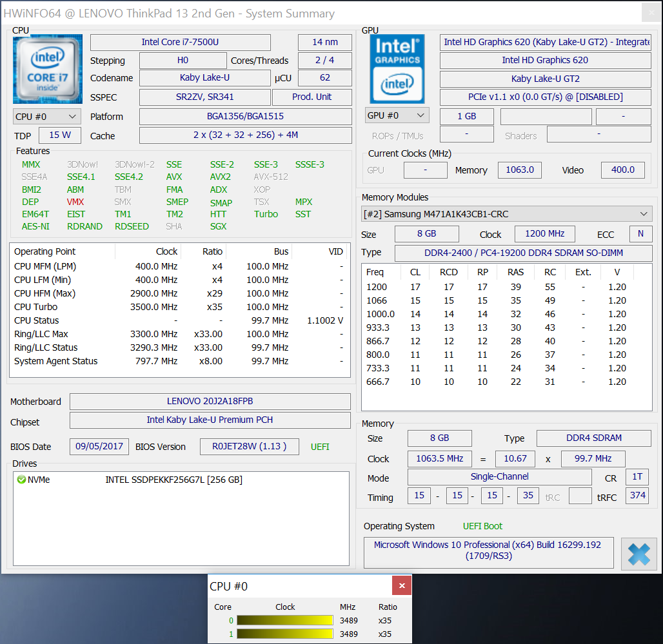
Task: Click the BGA1356/BGA1515 platform field
Action: [245, 116]
